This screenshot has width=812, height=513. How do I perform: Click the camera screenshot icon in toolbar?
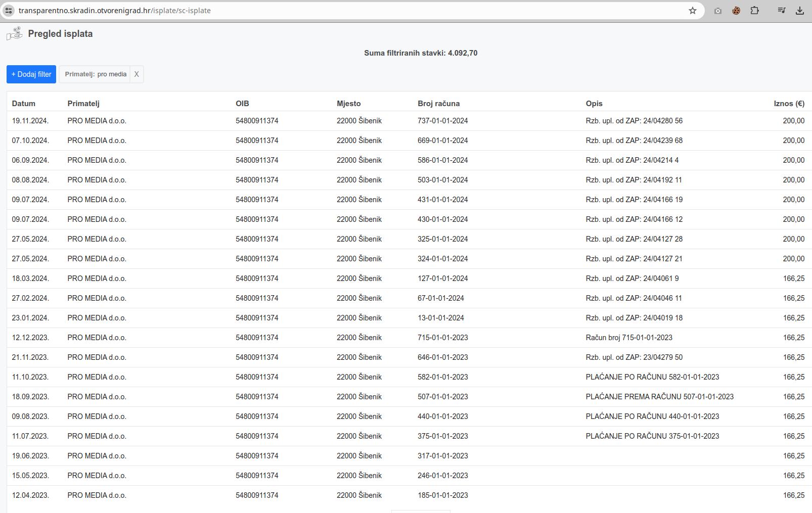pos(717,10)
